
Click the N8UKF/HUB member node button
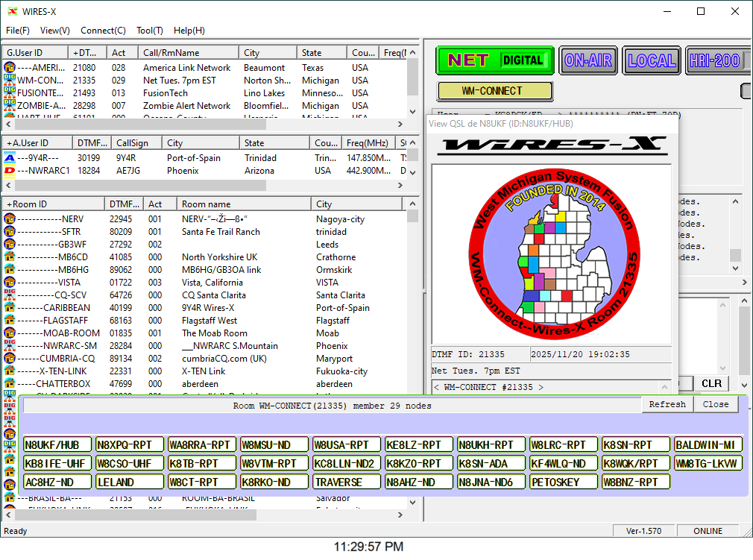click(57, 445)
